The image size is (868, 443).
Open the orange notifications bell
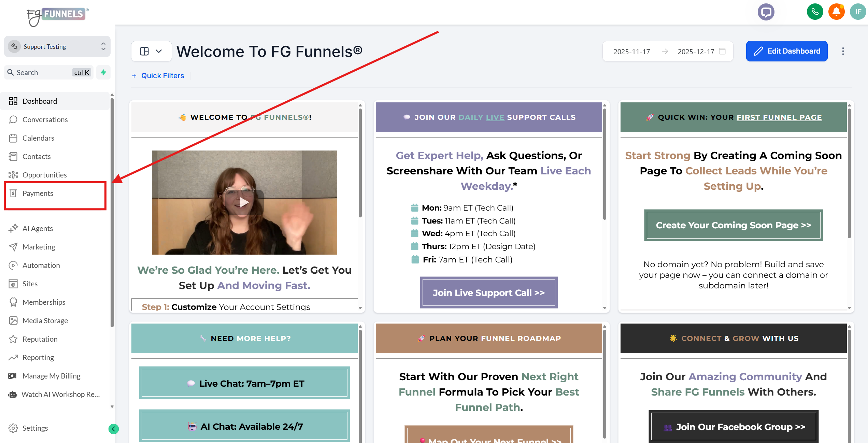tap(836, 12)
